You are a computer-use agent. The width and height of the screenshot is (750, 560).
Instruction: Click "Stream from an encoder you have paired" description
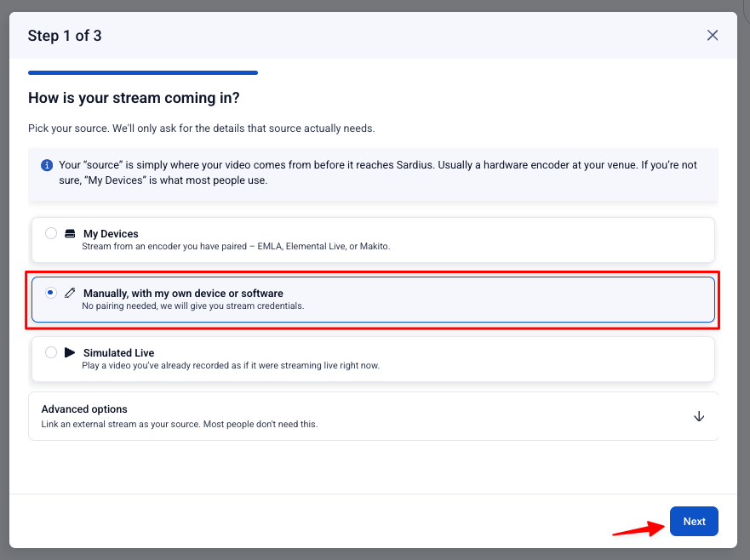(236, 246)
